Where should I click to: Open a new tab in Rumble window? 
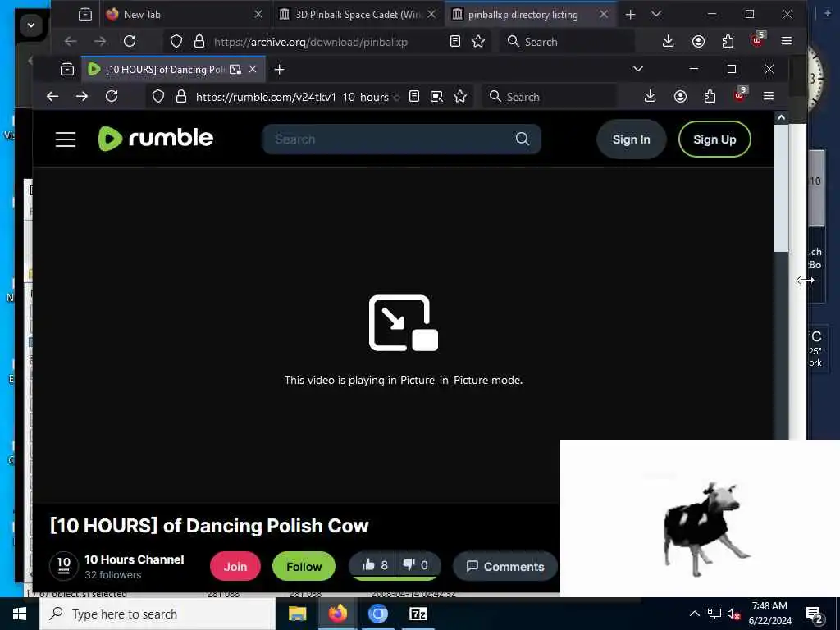tap(279, 69)
